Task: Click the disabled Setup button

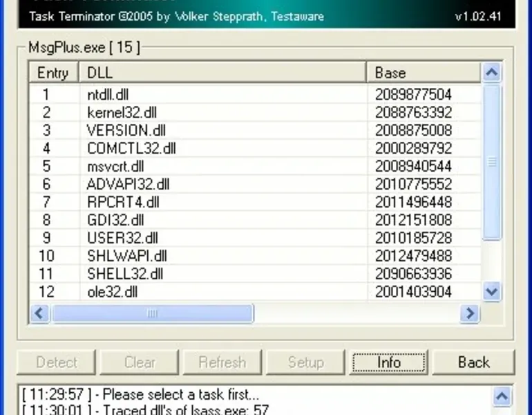Action: (305, 362)
